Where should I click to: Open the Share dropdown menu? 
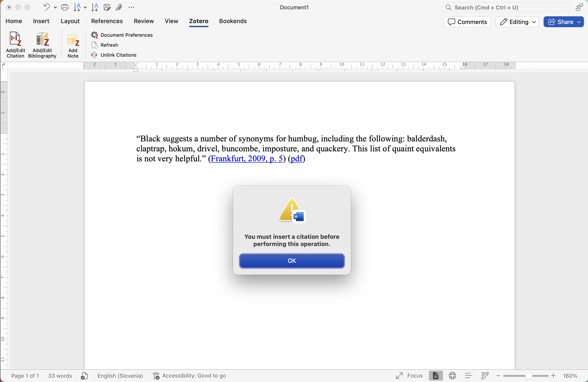click(579, 22)
